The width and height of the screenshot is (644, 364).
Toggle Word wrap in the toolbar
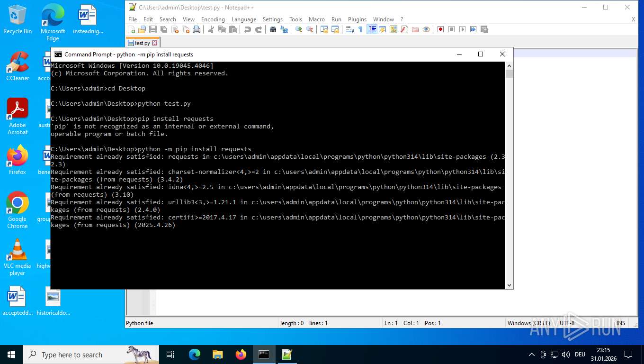click(350, 29)
